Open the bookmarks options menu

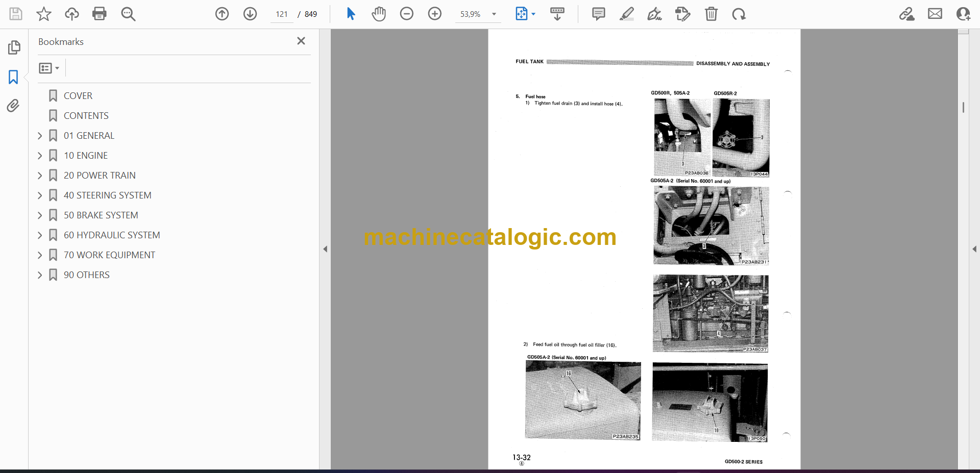50,68
